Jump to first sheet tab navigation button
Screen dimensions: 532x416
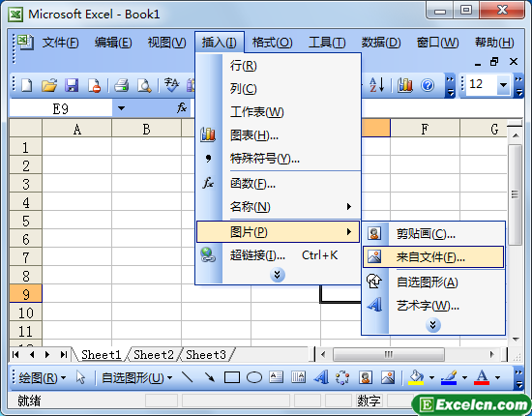[15, 355]
